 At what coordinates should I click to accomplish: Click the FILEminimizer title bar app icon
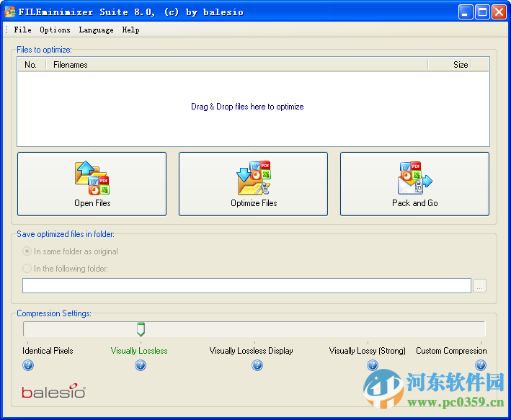(10, 12)
